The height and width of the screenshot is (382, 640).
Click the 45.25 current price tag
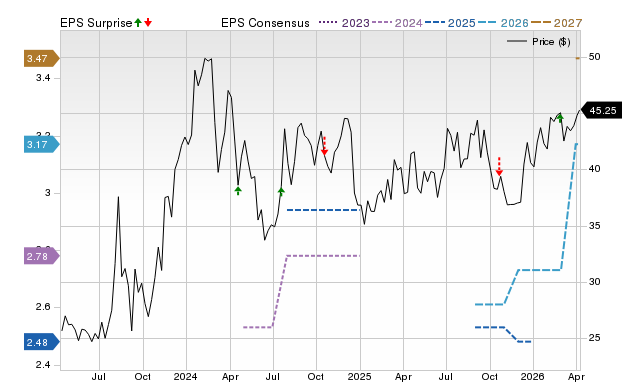(x=601, y=111)
